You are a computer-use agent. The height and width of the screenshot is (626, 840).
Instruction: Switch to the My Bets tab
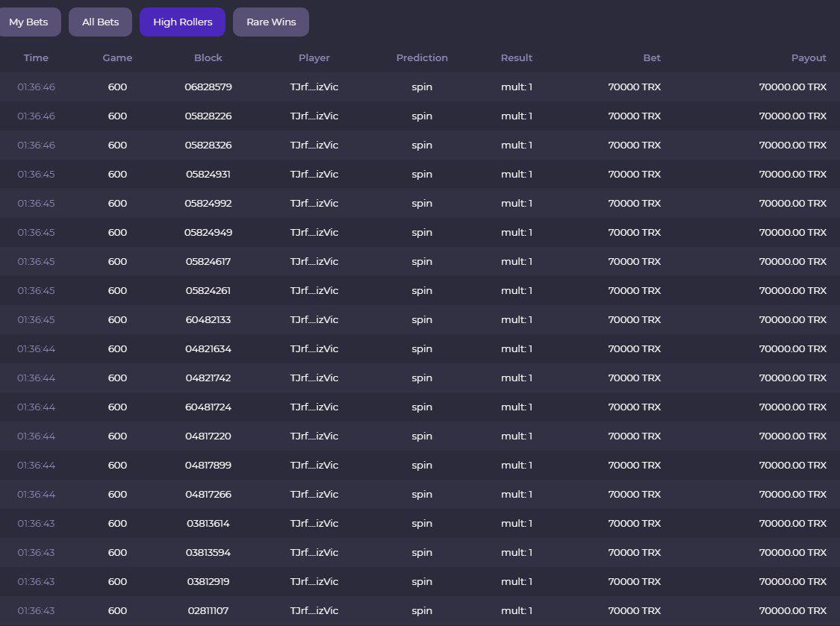[x=28, y=22]
